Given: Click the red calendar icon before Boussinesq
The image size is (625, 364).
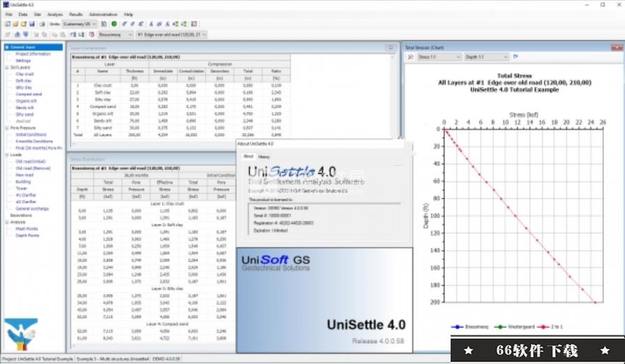Looking at the screenshot, I should [x=91, y=35].
